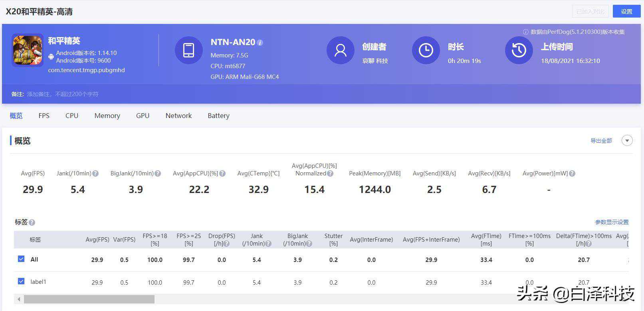The height and width of the screenshot is (311, 644).
Task: Collapse the 概览 section with round arrow
Action: point(627,141)
